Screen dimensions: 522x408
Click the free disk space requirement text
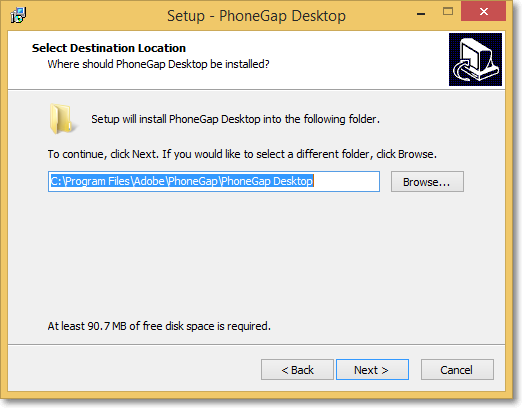(159, 326)
